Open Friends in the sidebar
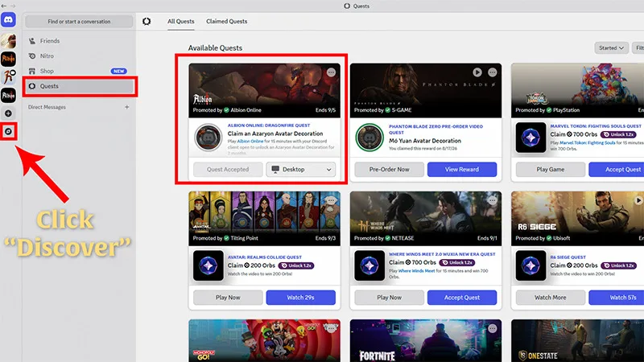The width and height of the screenshot is (644, 362). pyautogui.click(x=79, y=41)
